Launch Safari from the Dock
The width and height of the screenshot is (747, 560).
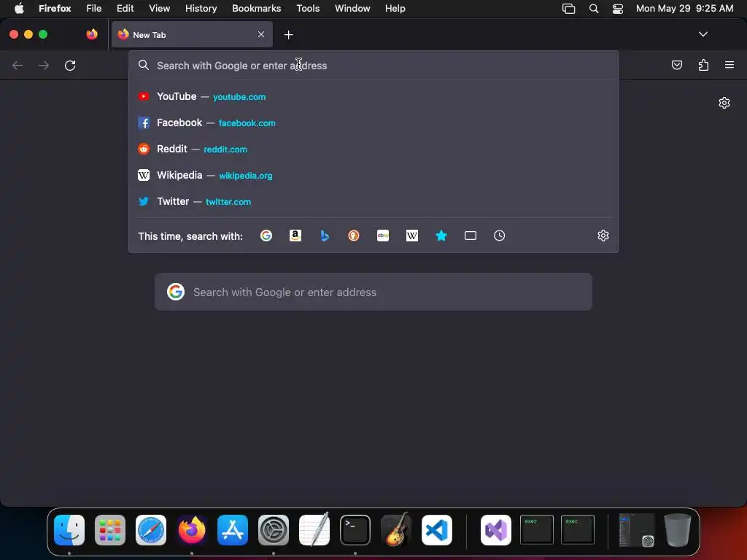pyautogui.click(x=151, y=530)
